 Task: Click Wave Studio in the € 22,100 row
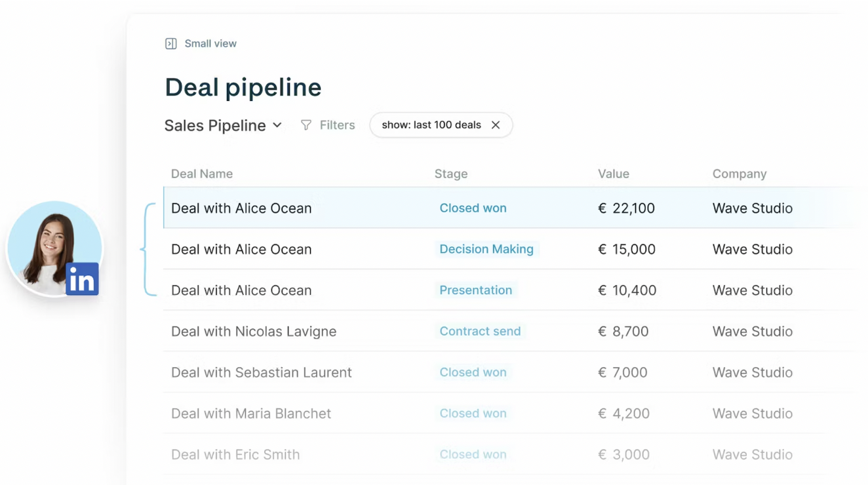(x=753, y=208)
